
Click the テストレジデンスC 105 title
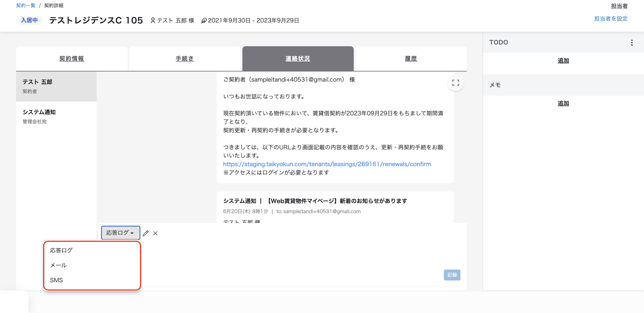(x=96, y=20)
